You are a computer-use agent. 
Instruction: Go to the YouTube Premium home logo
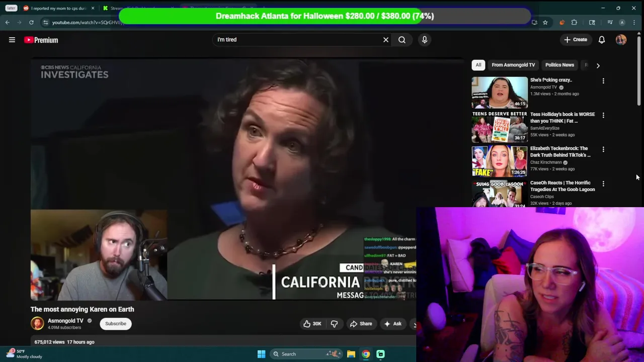tap(41, 40)
